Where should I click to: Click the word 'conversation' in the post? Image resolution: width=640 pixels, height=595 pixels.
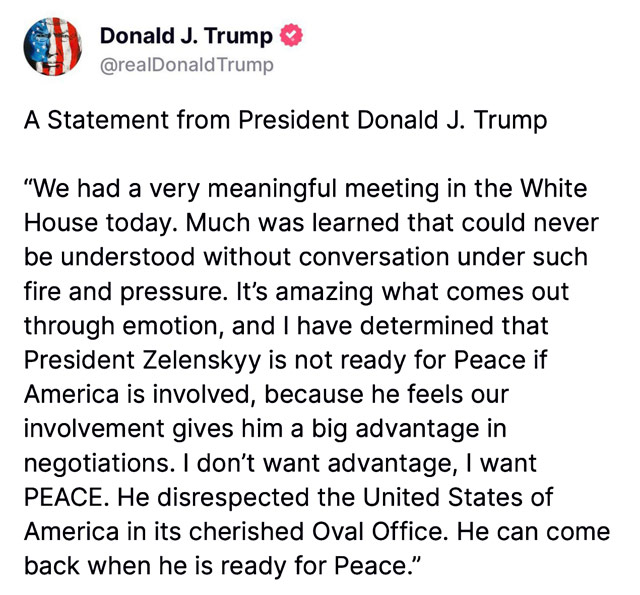point(374,258)
